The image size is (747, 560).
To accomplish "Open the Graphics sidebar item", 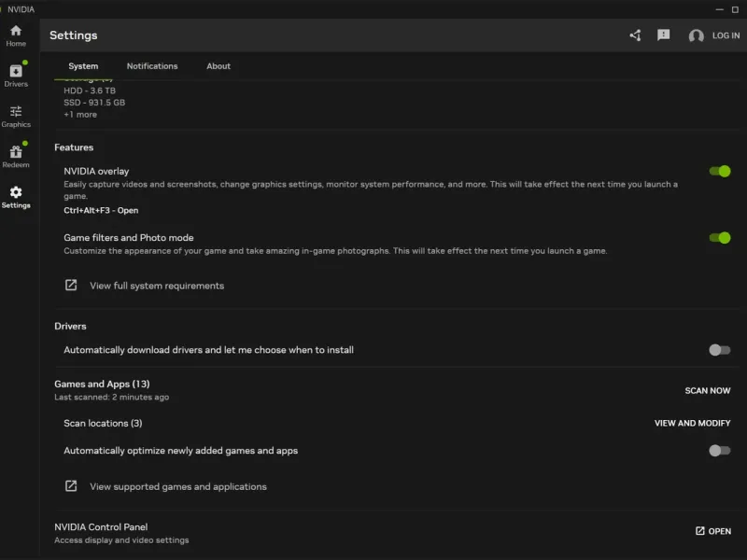I will pyautogui.click(x=16, y=117).
